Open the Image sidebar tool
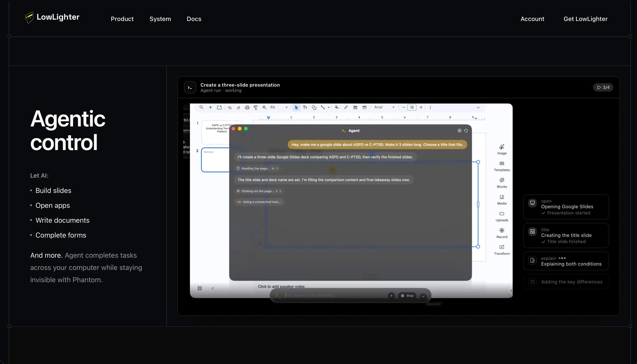637x364 pixels. pos(502,149)
